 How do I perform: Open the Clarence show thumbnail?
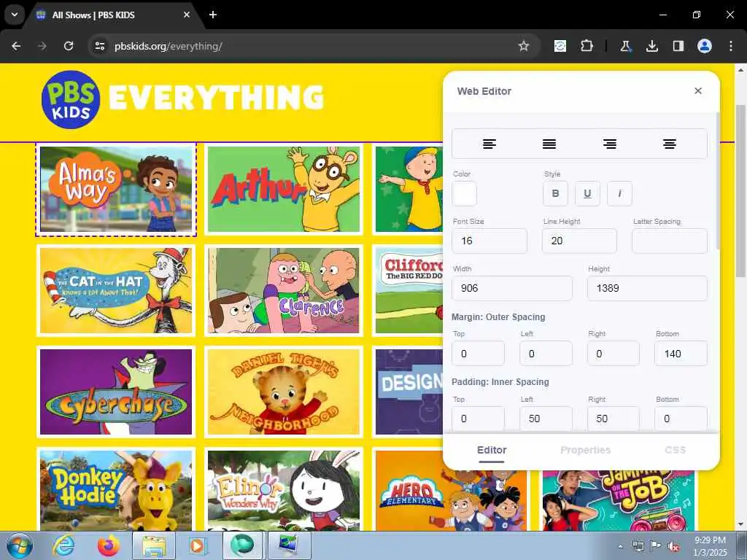coord(284,290)
